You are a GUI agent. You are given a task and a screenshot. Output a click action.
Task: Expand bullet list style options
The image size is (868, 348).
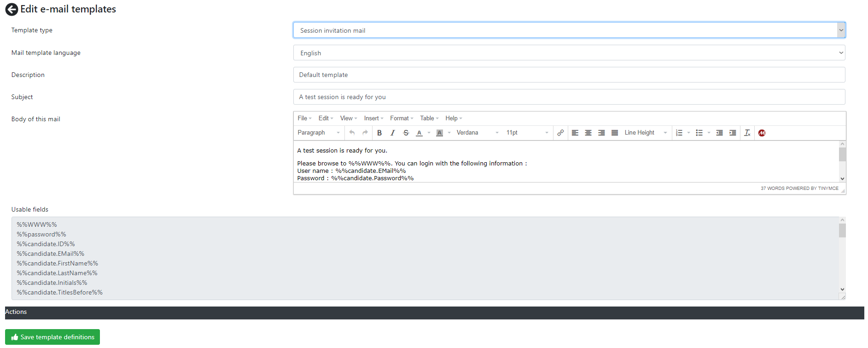pos(709,133)
